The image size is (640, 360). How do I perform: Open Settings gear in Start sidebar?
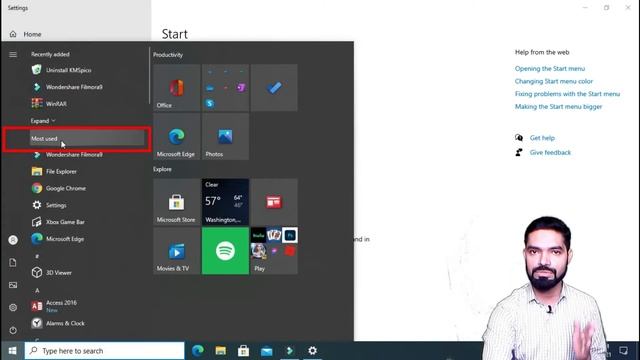tap(13, 307)
